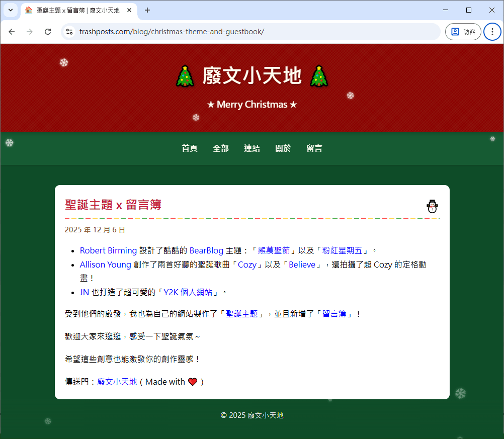
Task: Click the house favicon on the browser tab
Action: [28, 10]
